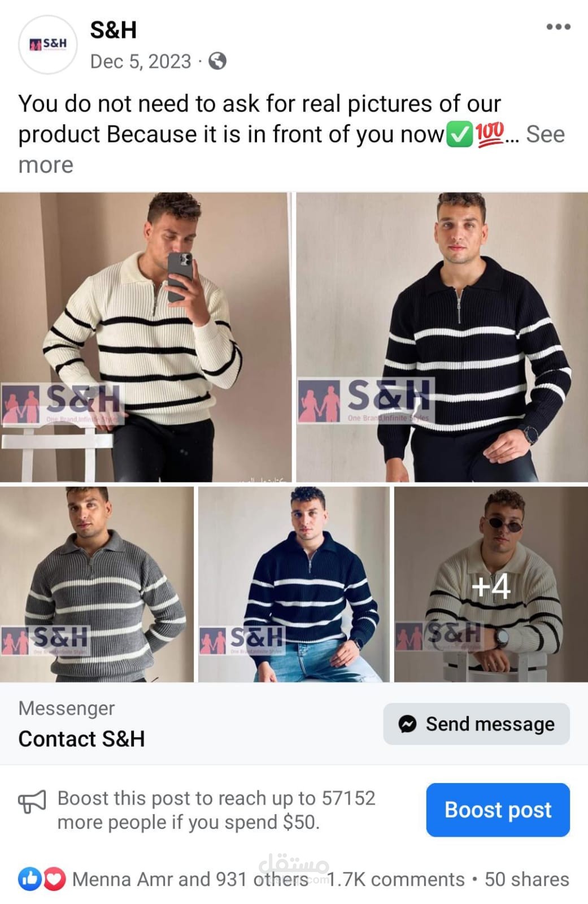Click the globe public-audience icon
Image resolution: width=588 pixels, height=904 pixels.
[x=217, y=61]
